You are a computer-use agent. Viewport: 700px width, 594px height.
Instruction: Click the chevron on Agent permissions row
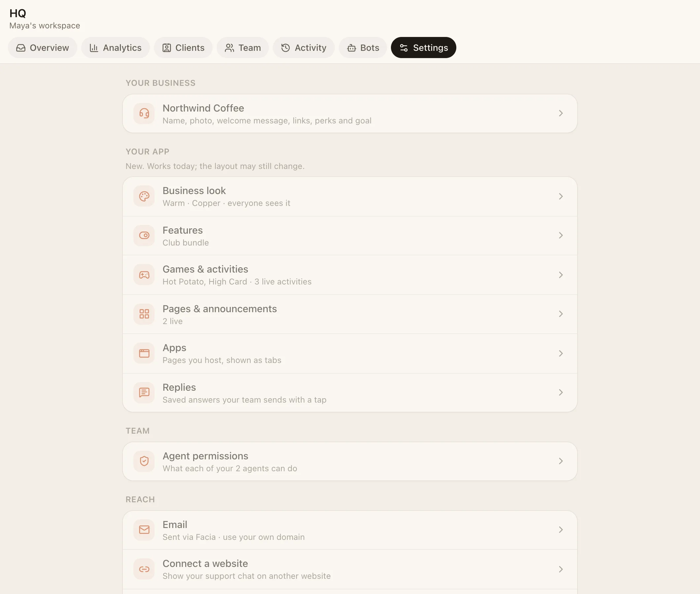(x=561, y=461)
